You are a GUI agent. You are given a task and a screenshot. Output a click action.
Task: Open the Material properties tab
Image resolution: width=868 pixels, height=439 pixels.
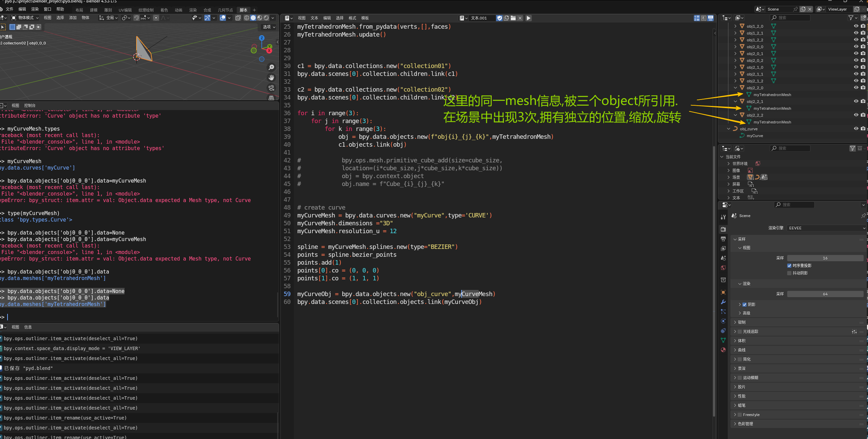tap(723, 350)
